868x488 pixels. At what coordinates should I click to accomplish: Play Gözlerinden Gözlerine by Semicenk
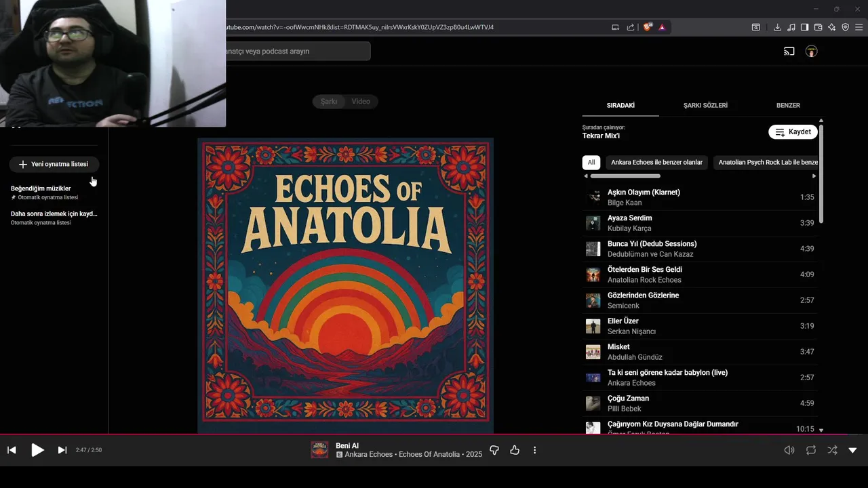click(700, 300)
